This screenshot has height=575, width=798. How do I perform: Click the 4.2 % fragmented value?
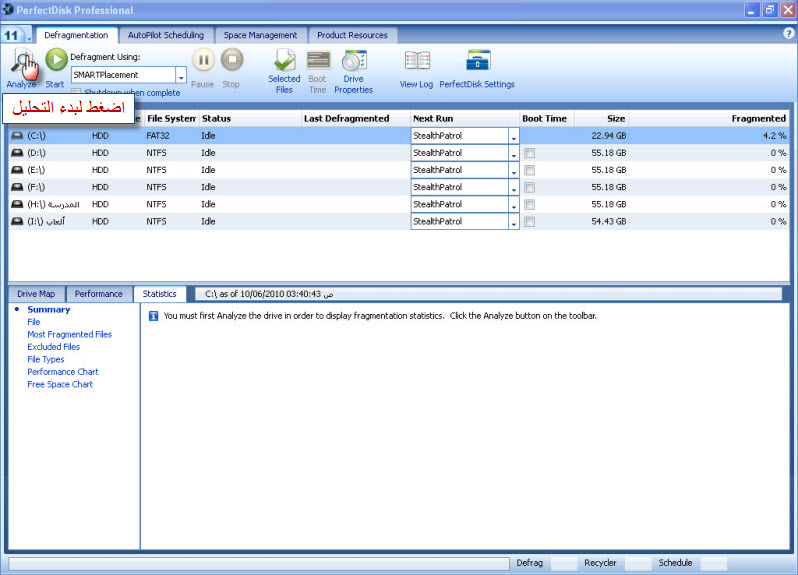click(x=775, y=136)
